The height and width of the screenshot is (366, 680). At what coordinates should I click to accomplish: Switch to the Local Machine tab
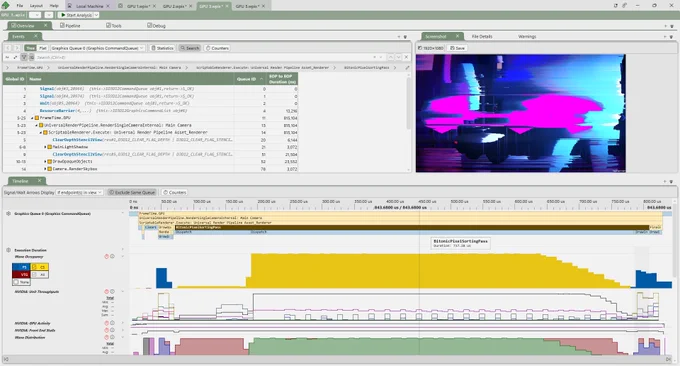tap(89, 6)
